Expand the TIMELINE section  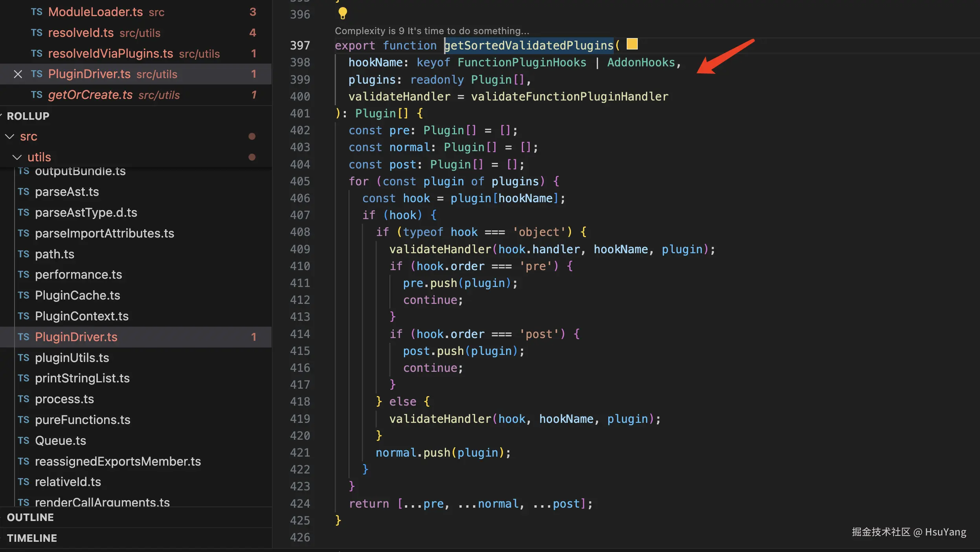pos(32,538)
